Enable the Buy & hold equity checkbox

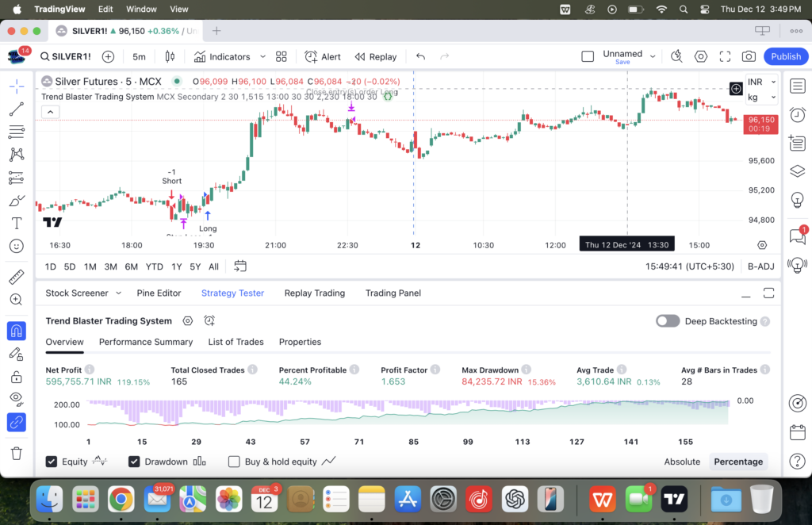pos(234,462)
